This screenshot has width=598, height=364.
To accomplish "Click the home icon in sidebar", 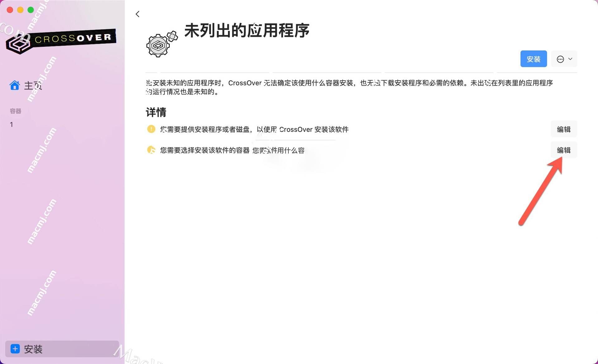I will (15, 85).
